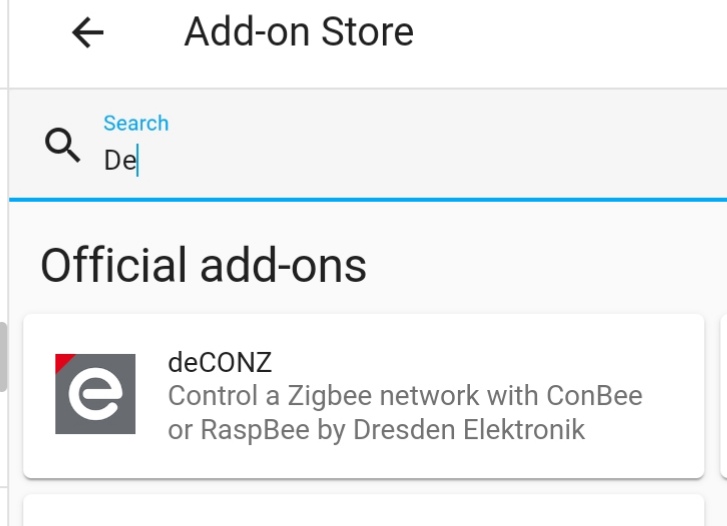
Task: Click the typed 'De' search text
Action: [x=119, y=160]
